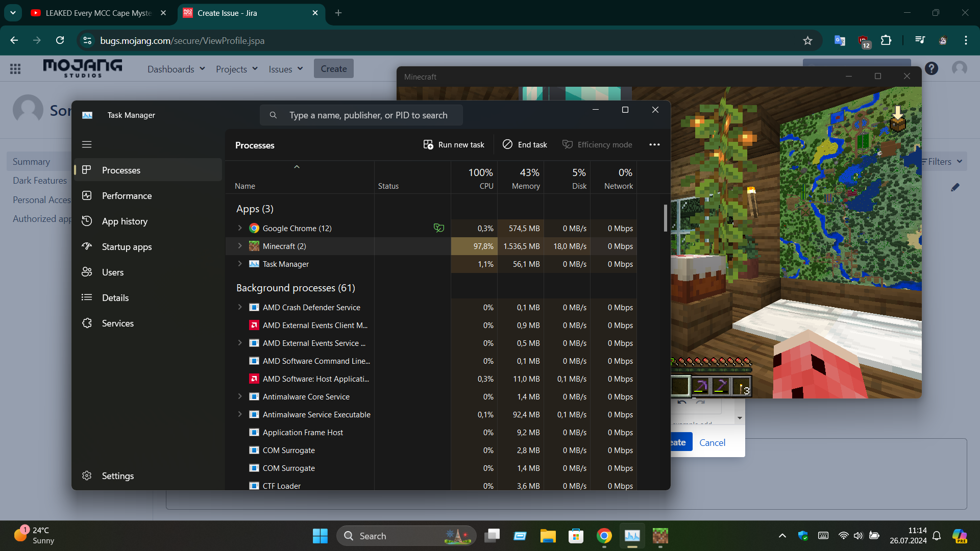Sort processes by the Memory column
This screenshot has height=551, width=980.
[525, 179]
